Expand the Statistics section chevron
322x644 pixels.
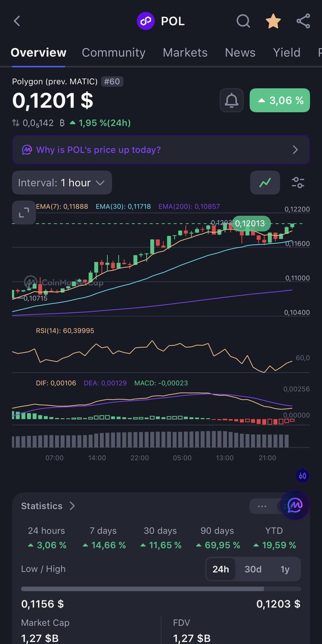(x=72, y=506)
